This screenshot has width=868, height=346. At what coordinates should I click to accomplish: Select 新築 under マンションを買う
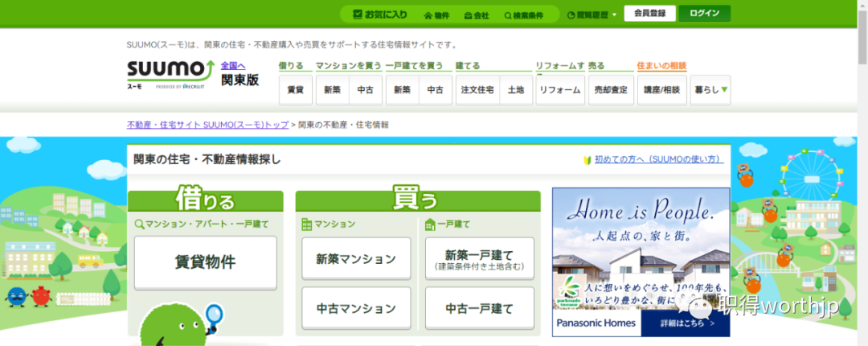332,90
